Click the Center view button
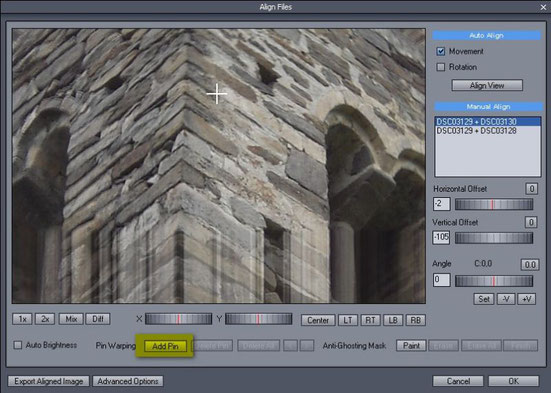This screenshot has width=551, height=393. coord(318,320)
